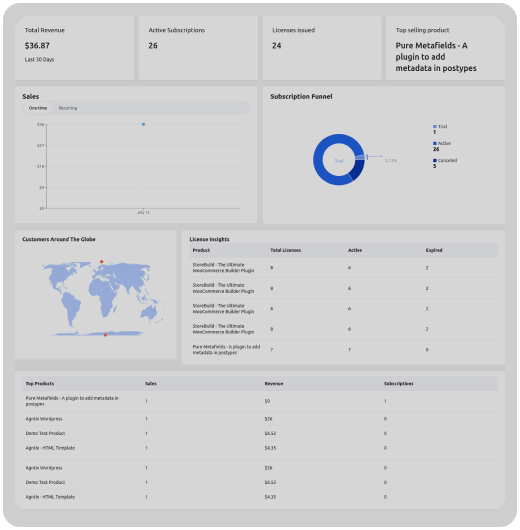Open the first StoreBuild row in License Insights
Viewport: 520px width, 530px height.
click(344, 268)
